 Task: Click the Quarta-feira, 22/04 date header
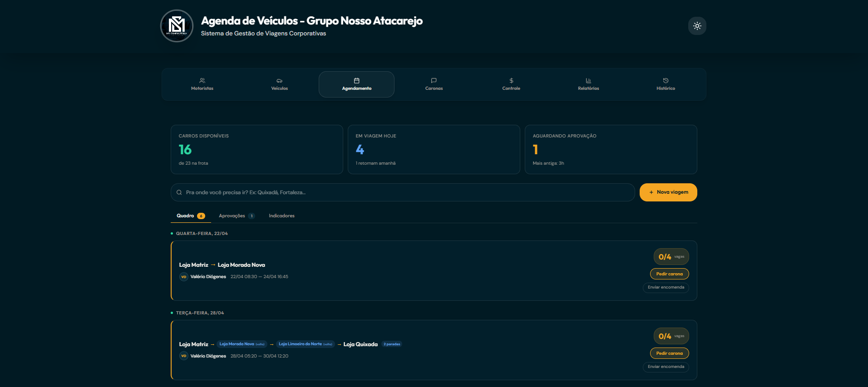click(202, 234)
